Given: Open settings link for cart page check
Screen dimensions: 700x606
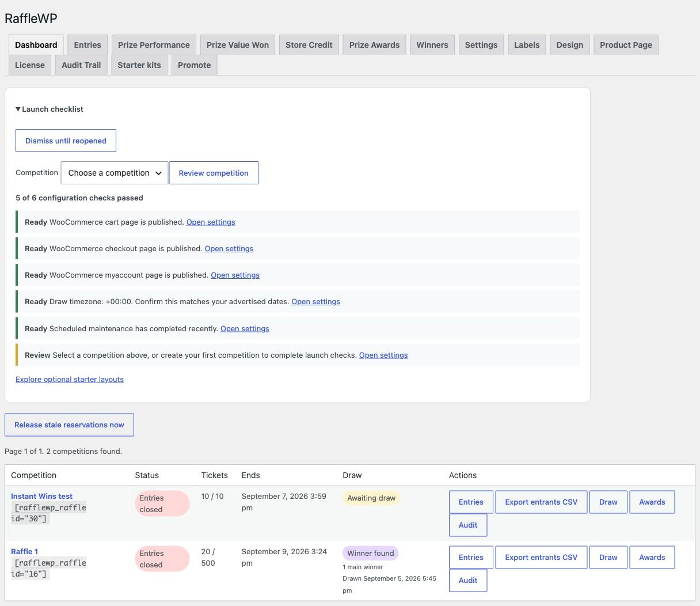Looking at the screenshot, I should click(211, 222).
